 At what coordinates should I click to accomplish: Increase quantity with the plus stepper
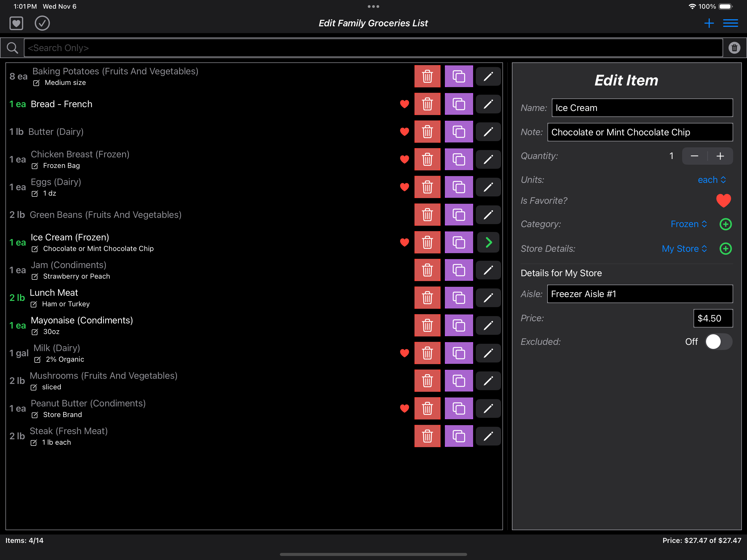(720, 156)
